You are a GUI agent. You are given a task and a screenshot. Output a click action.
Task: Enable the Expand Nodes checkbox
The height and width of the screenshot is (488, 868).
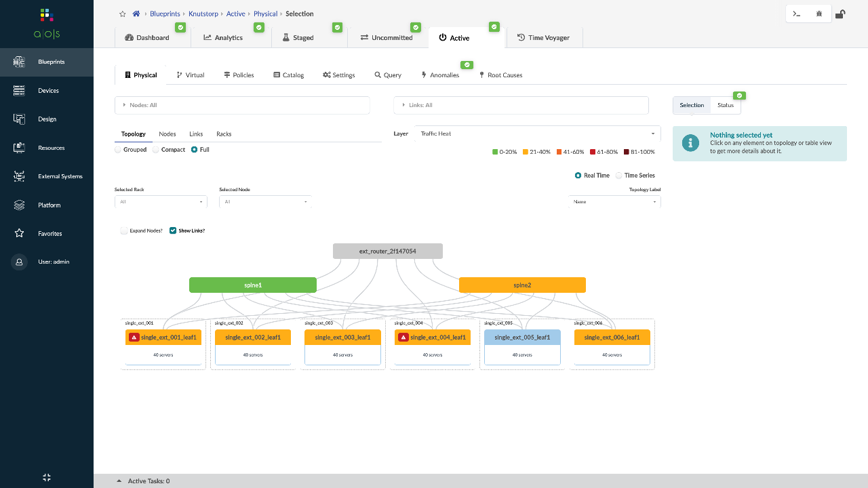[x=124, y=230]
